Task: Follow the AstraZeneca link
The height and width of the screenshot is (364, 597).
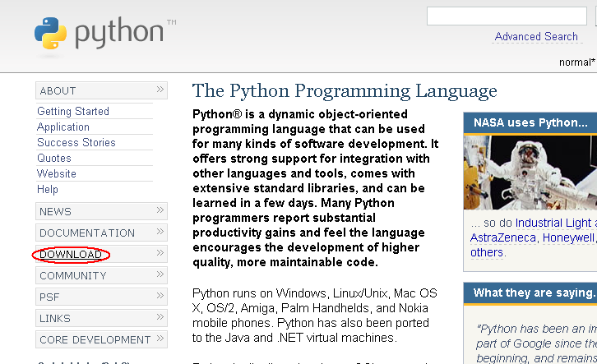Action: point(502,238)
